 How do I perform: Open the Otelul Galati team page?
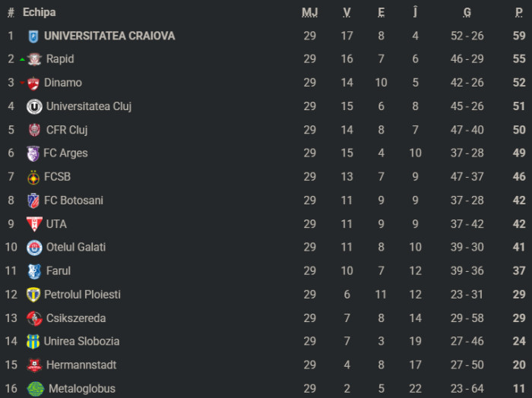click(76, 248)
